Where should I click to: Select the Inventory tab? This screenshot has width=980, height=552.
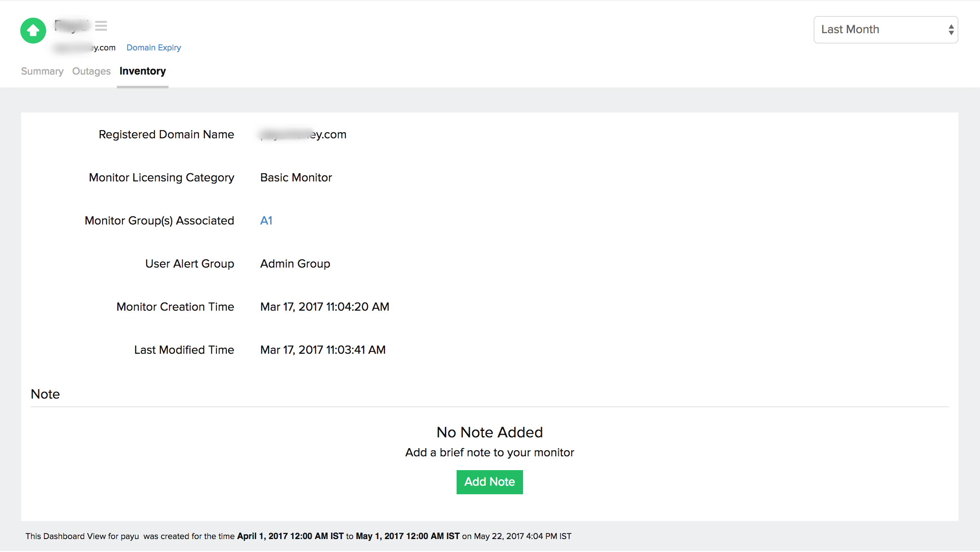142,71
